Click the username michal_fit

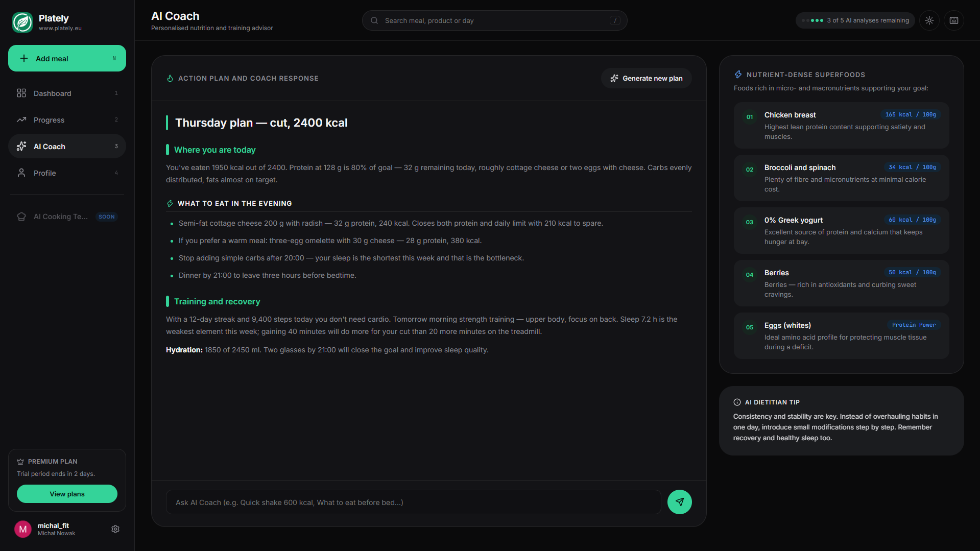53,525
